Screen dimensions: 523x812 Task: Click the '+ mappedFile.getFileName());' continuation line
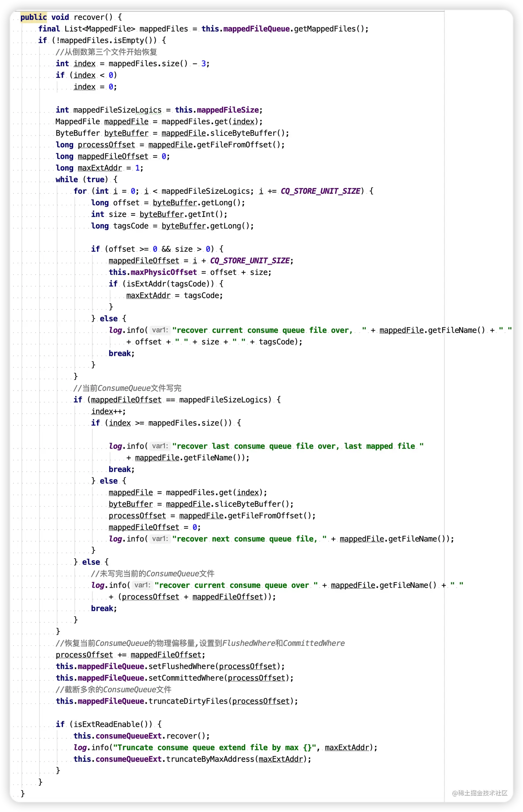[x=188, y=458]
